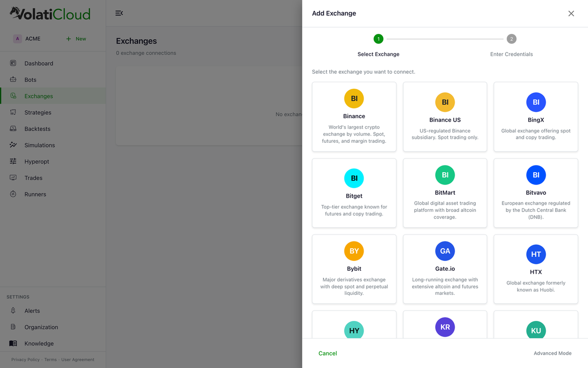This screenshot has width=588, height=368.
Task: Click the ACME organization avatar
Action: [17, 39]
